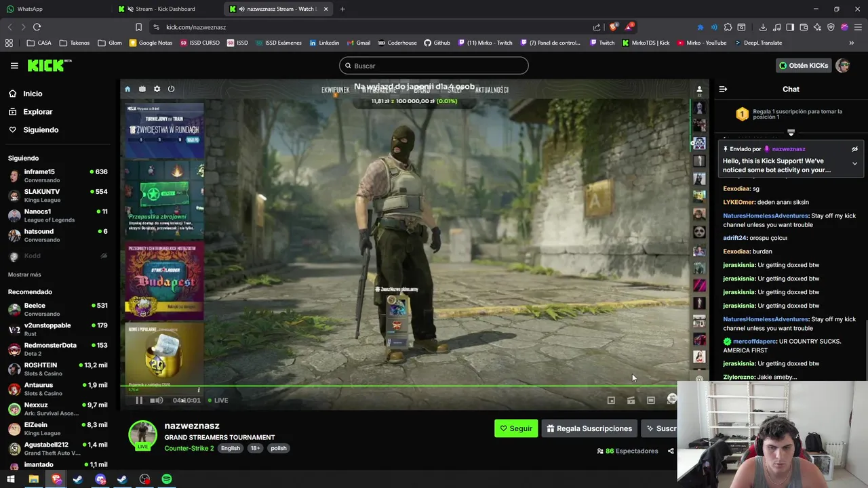Open Beelce recommended channel
The height and width of the screenshot is (488, 868).
point(58,309)
